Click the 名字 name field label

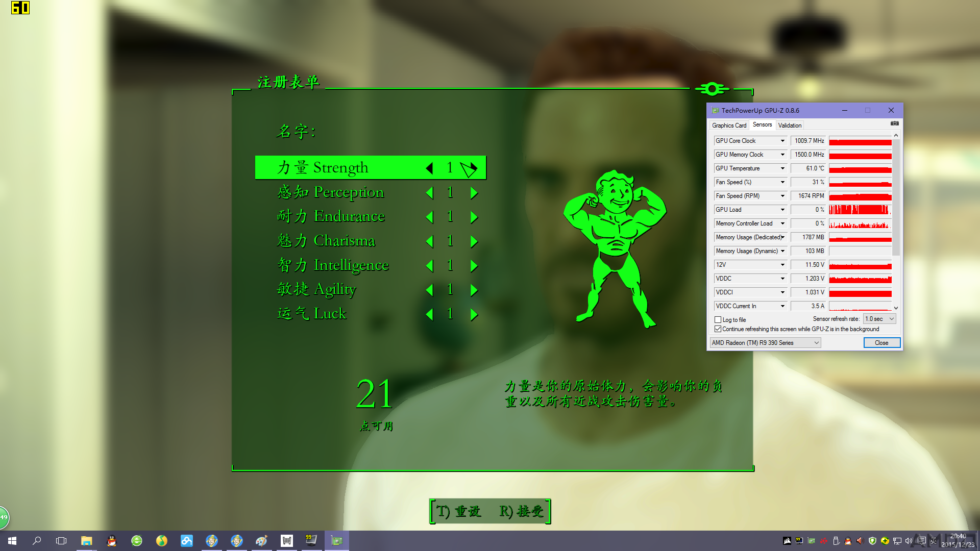click(297, 132)
